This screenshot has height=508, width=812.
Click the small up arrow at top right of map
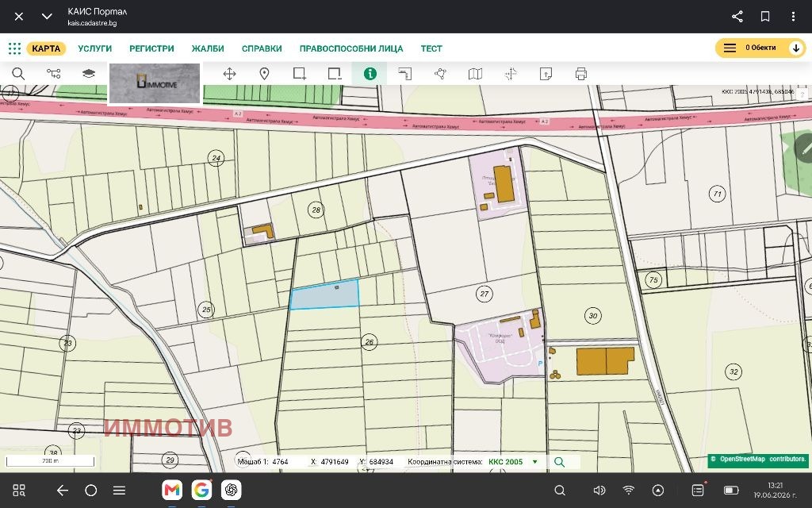click(x=802, y=94)
